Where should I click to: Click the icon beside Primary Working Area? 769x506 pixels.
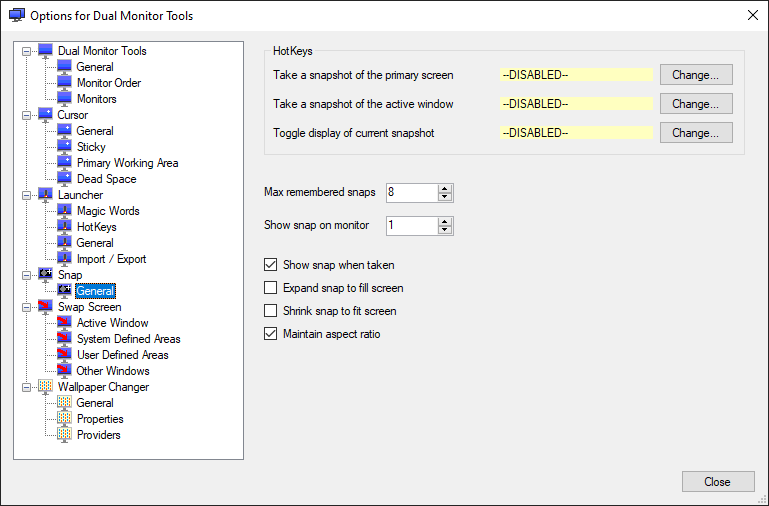point(64,163)
